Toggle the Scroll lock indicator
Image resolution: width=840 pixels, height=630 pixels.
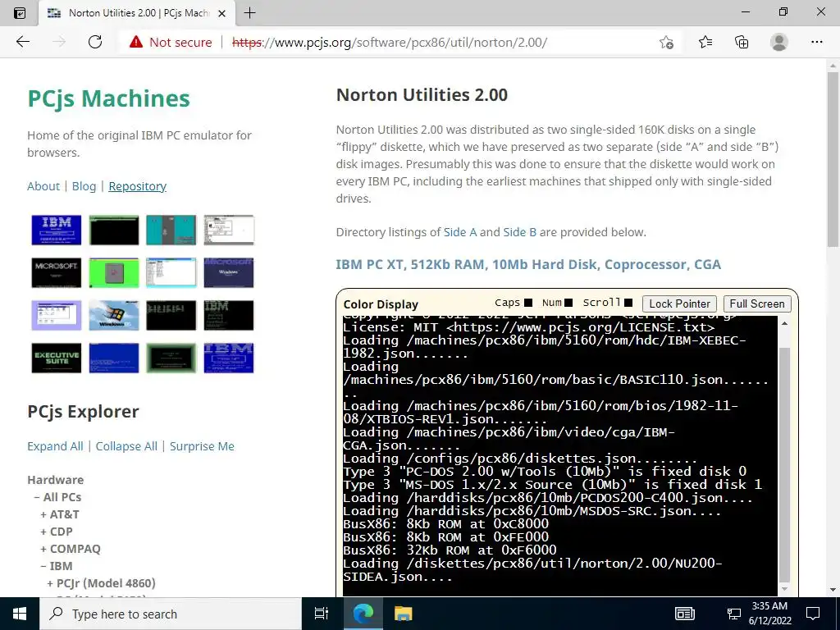pyautogui.click(x=628, y=303)
